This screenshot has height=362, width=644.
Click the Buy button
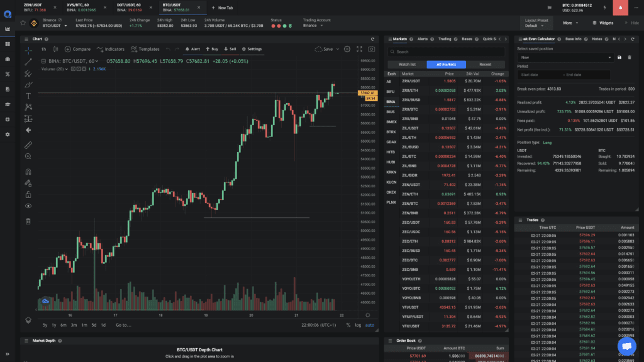[x=215, y=49]
